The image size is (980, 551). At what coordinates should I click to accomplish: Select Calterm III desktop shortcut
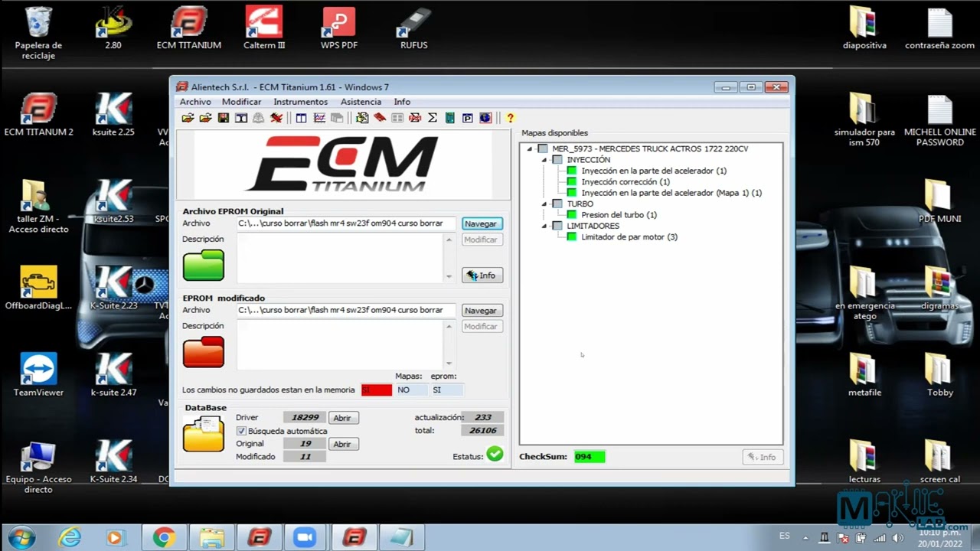pos(264,28)
